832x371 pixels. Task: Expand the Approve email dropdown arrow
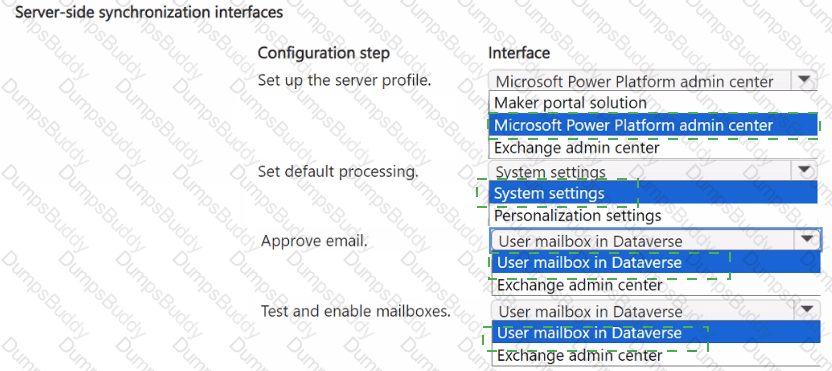pos(808,239)
